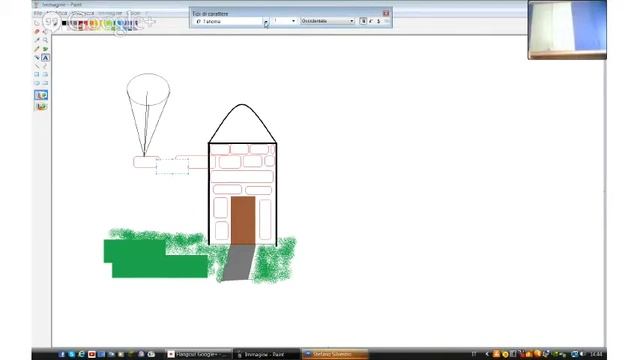Image resolution: width=640 pixels, height=360 pixels.
Task: Click the webcam video thumbnail
Action: (x=567, y=30)
